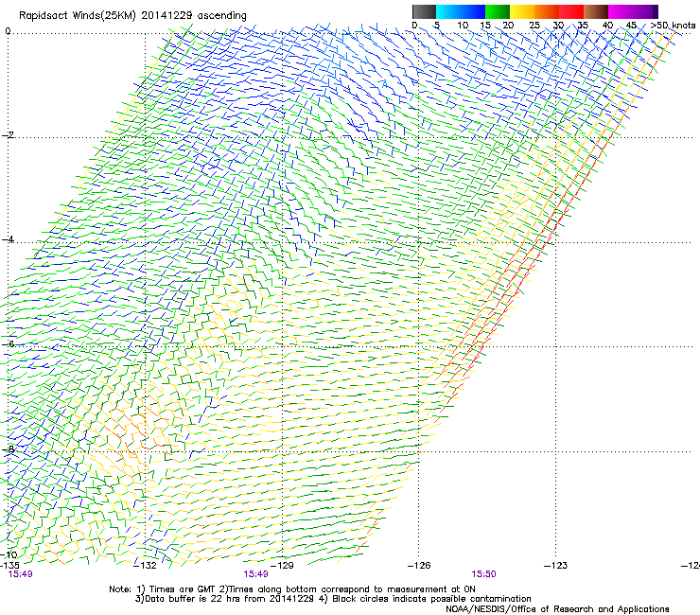Click the '10' legend scale number

[x=463, y=26]
